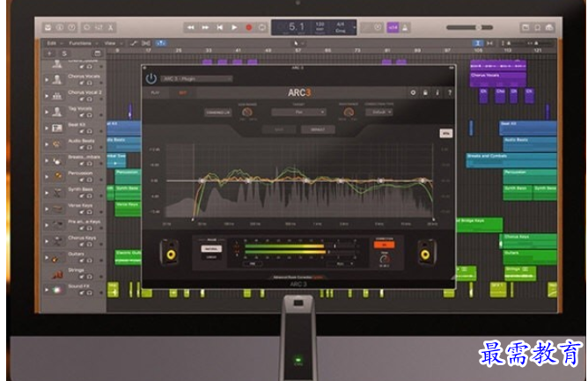Open ARC3 settings gear icon

tap(413, 92)
